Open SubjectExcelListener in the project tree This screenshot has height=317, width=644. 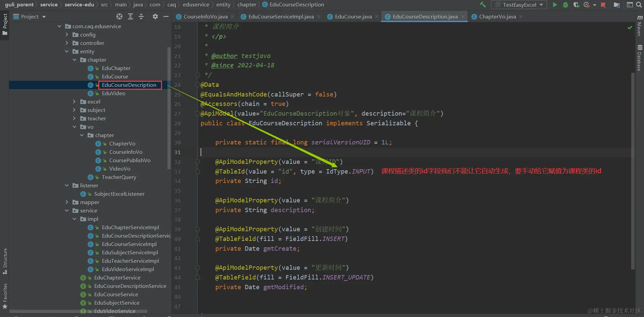pos(119,194)
